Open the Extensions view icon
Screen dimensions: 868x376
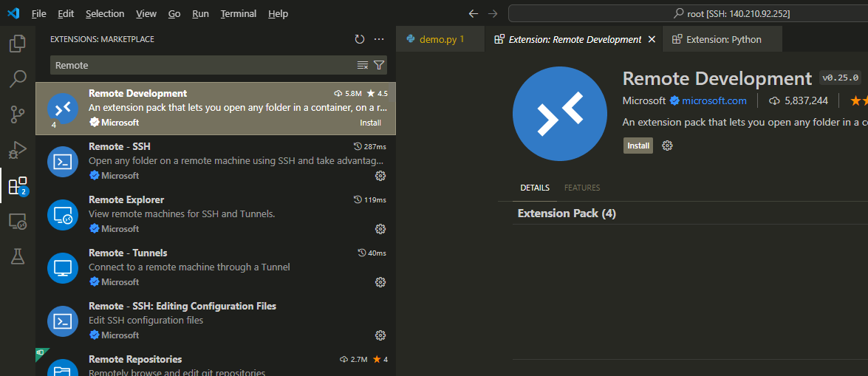coord(18,186)
